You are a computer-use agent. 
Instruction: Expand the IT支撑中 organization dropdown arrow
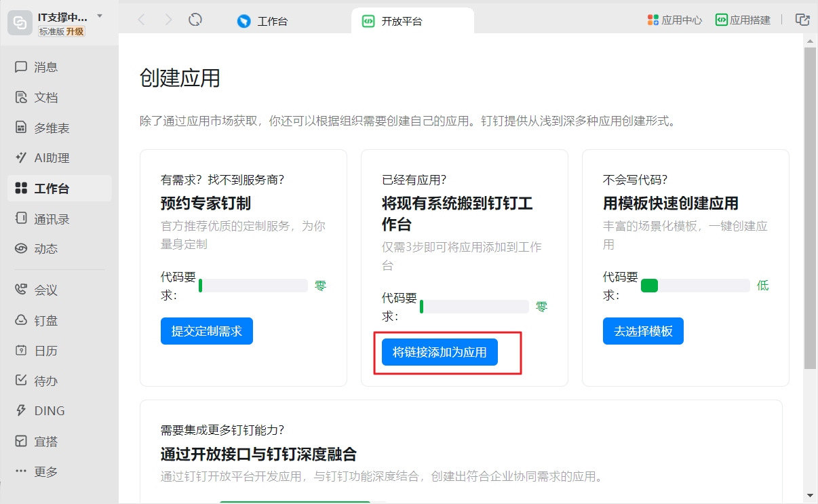point(100,16)
